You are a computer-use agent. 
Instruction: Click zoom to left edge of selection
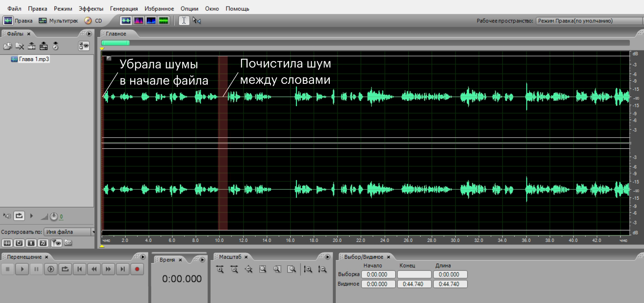pos(277,269)
